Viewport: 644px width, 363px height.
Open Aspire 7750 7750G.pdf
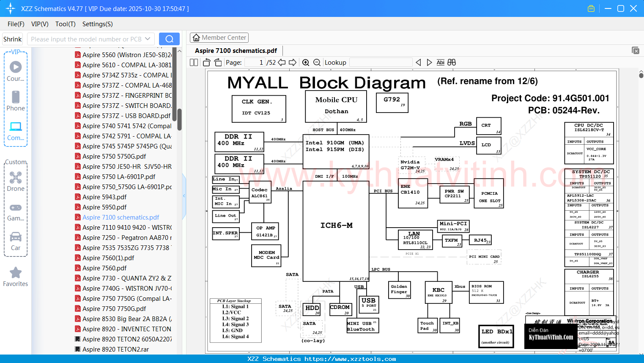tap(114, 308)
